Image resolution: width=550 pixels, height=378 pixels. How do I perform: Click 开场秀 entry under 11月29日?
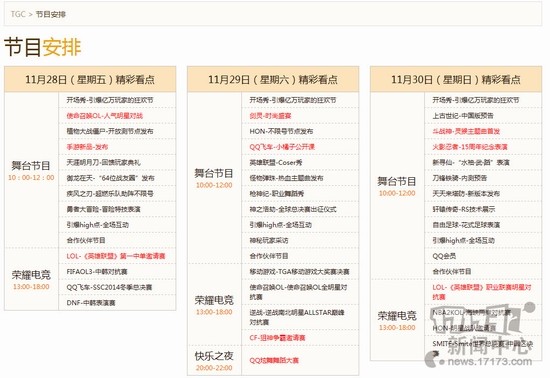(x=293, y=100)
